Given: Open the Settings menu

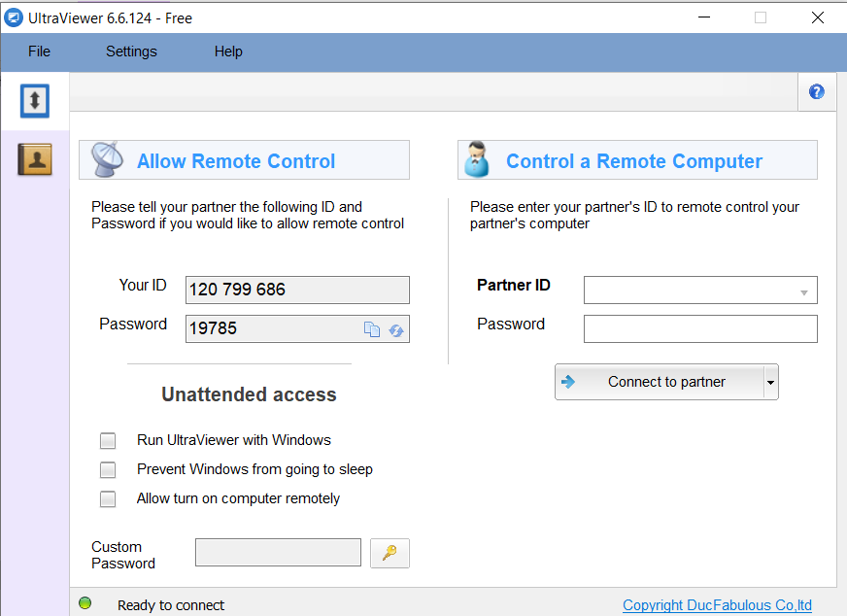Looking at the screenshot, I should coord(131,51).
